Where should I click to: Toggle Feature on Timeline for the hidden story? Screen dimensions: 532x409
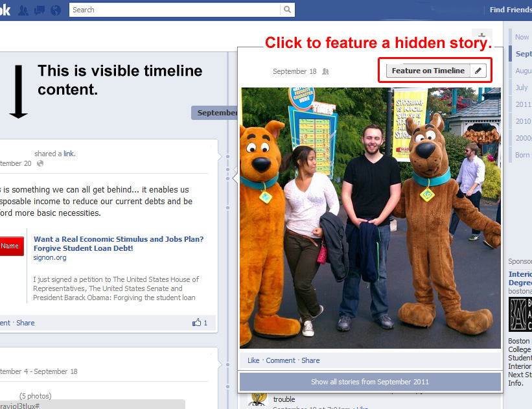tap(428, 70)
